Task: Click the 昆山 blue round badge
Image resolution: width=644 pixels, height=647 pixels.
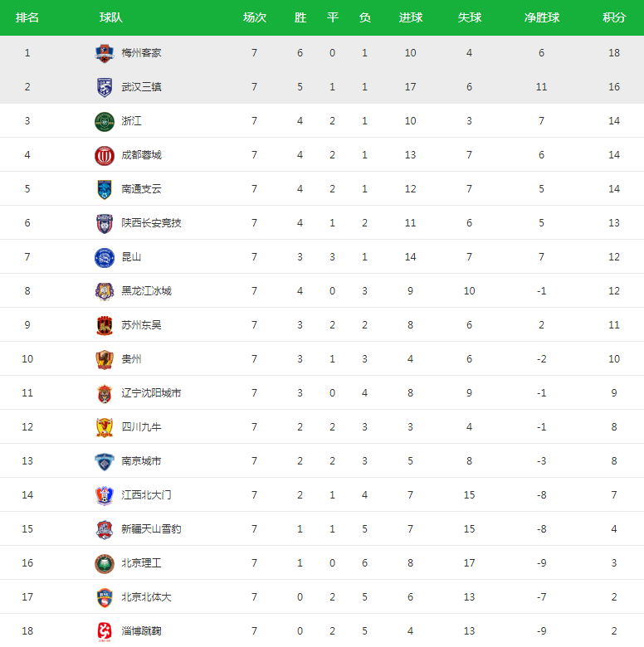Action: [x=104, y=257]
